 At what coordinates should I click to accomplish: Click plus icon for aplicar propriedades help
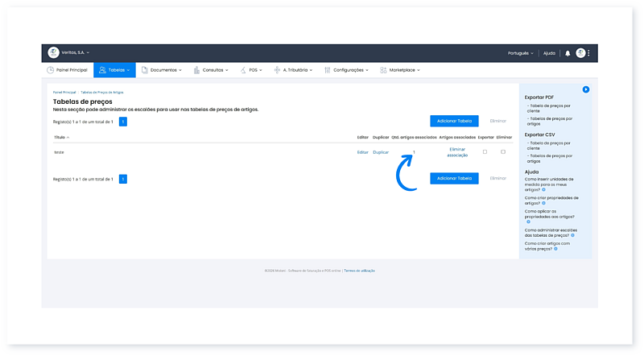[x=529, y=222]
